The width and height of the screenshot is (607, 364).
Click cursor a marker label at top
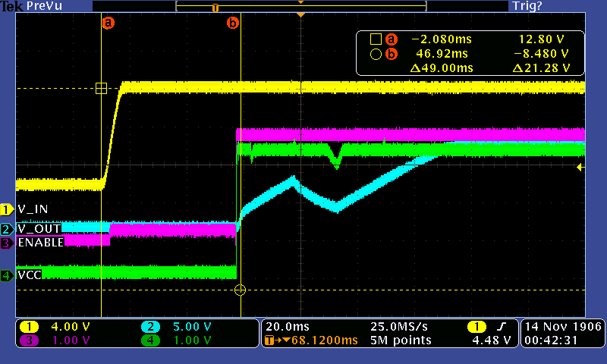[109, 23]
